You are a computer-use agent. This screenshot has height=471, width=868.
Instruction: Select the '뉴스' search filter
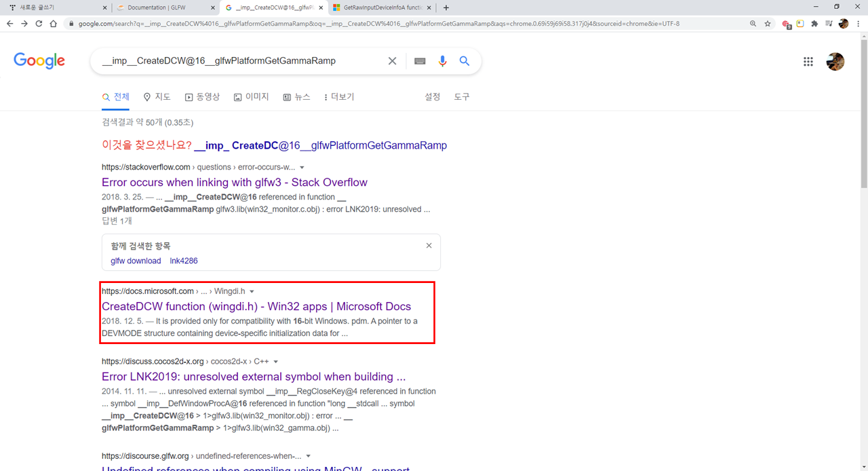(297, 97)
